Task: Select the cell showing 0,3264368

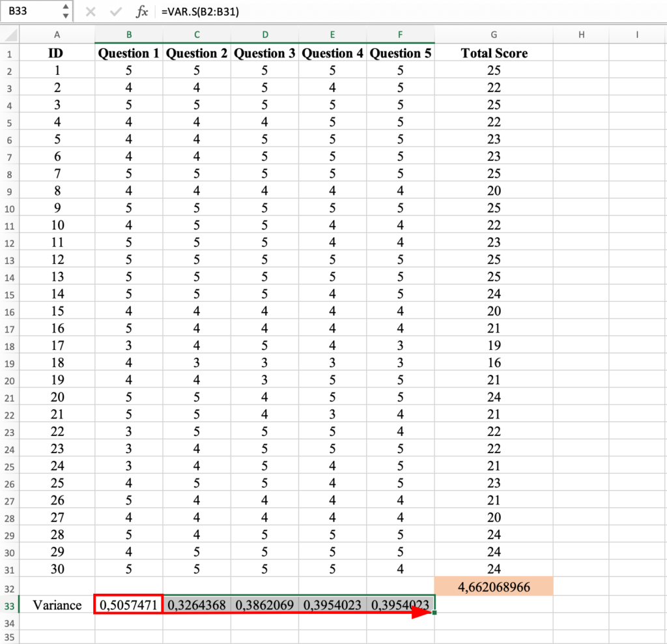Action: point(196,605)
